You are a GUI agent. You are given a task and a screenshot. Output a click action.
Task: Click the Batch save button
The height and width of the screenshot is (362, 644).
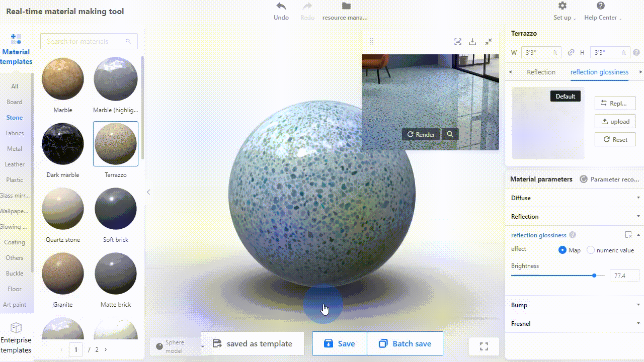[405, 344]
